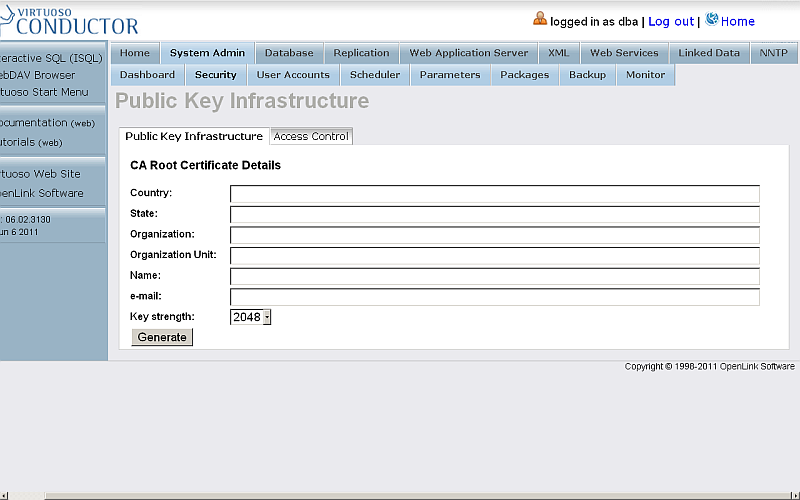Image resolution: width=800 pixels, height=500 pixels.
Task: Click the Log out link
Action: [670, 21]
